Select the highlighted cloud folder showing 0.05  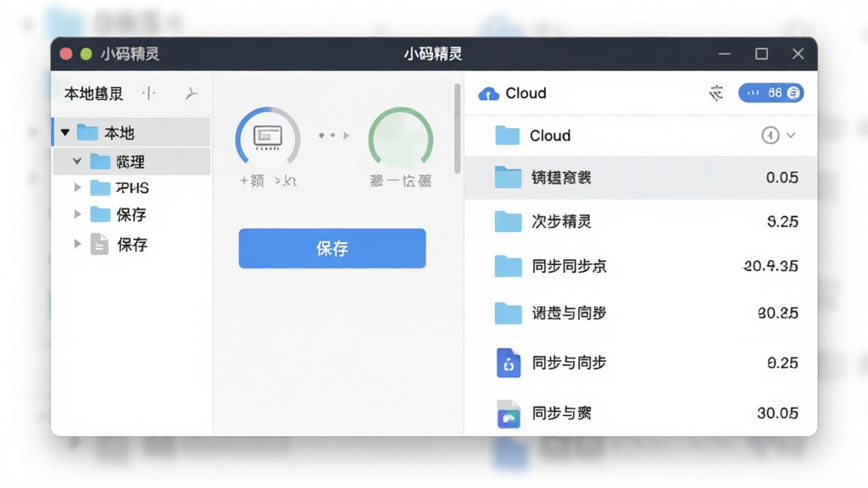point(641,178)
